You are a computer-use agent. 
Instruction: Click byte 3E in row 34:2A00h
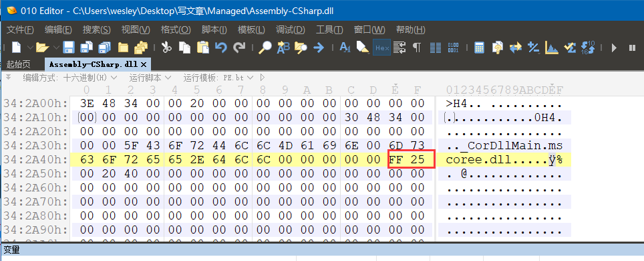[x=86, y=103]
